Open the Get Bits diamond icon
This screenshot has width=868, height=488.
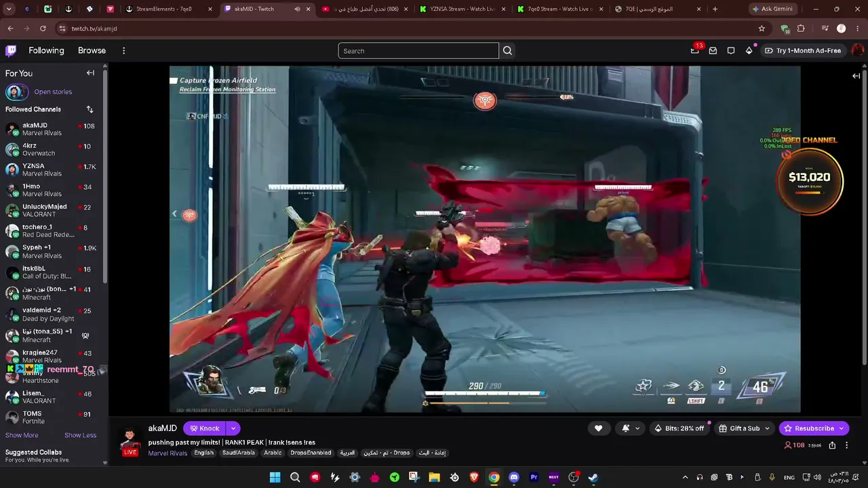pyautogui.click(x=749, y=50)
